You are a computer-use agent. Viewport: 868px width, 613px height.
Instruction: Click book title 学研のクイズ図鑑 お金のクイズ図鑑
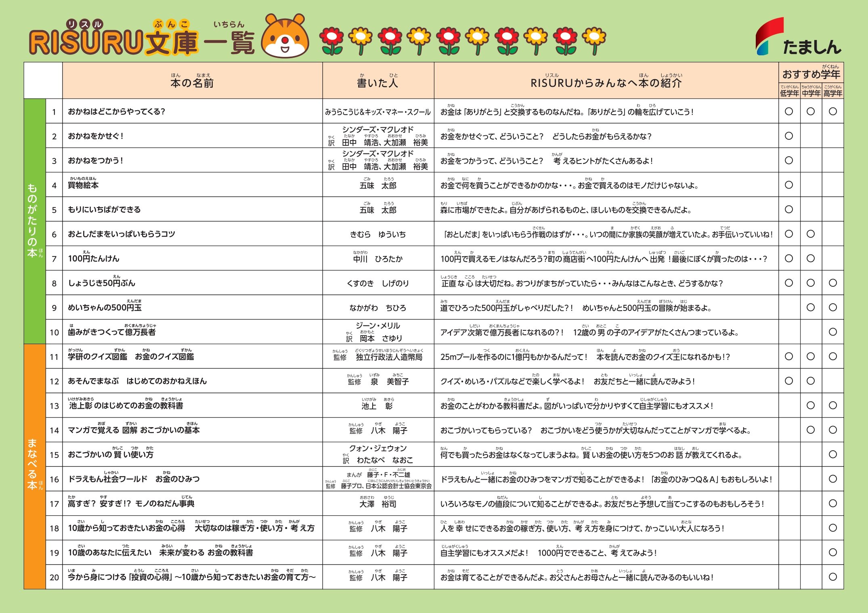coord(131,355)
